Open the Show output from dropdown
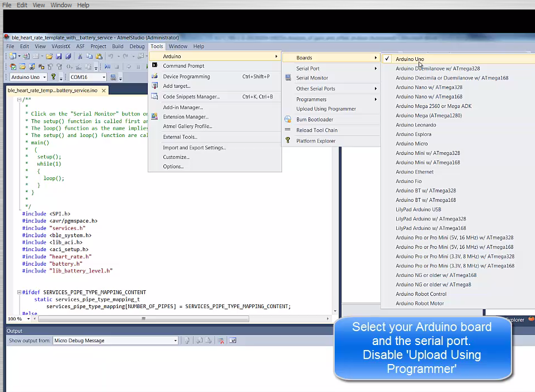Viewport: 535px width, 392px height. point(175,341)
